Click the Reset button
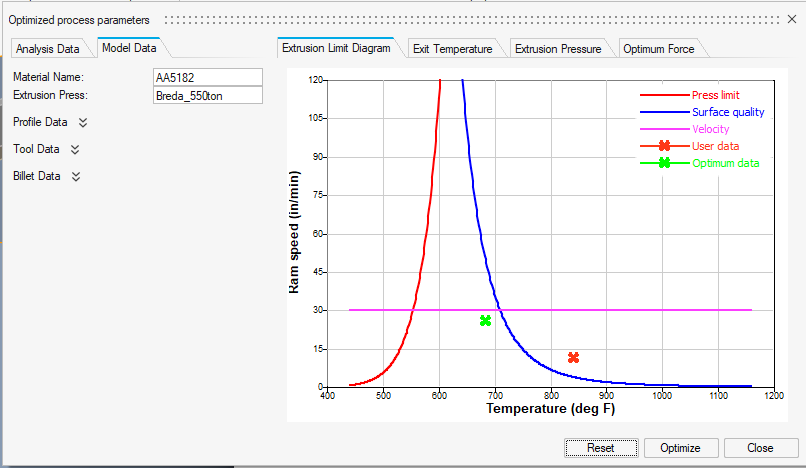 click(601, 448)
